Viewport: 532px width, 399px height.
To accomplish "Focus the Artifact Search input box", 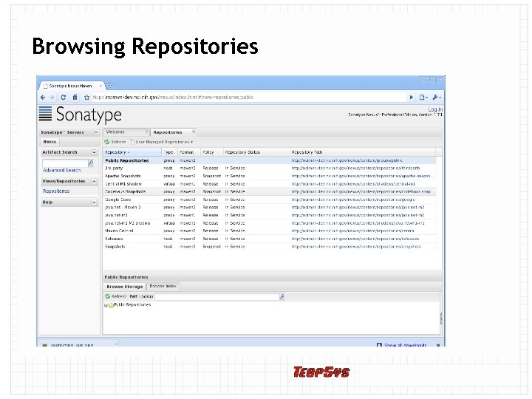I will coord(64,163).
